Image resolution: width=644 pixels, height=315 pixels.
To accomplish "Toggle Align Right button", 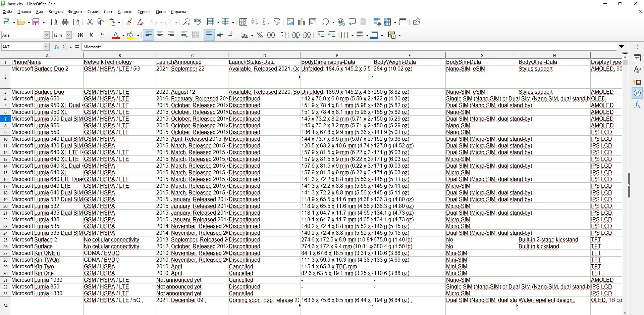I will [171, 35].
